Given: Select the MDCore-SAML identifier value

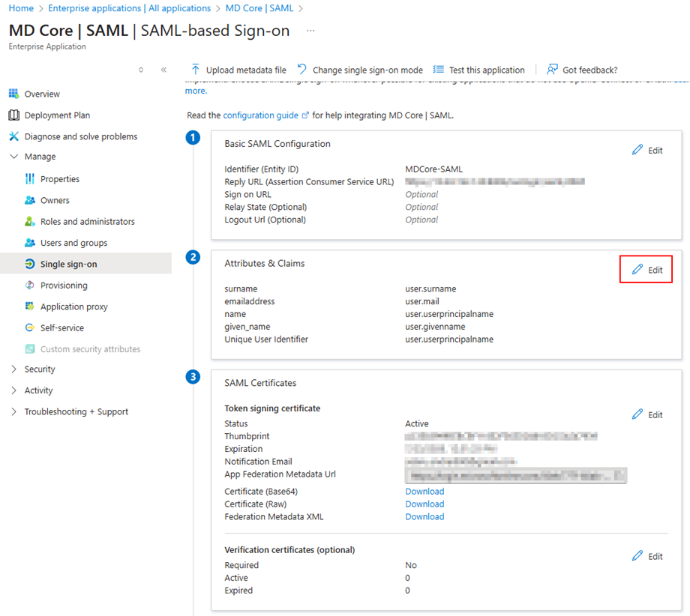Looking at the screenshot, I should 434,169.
